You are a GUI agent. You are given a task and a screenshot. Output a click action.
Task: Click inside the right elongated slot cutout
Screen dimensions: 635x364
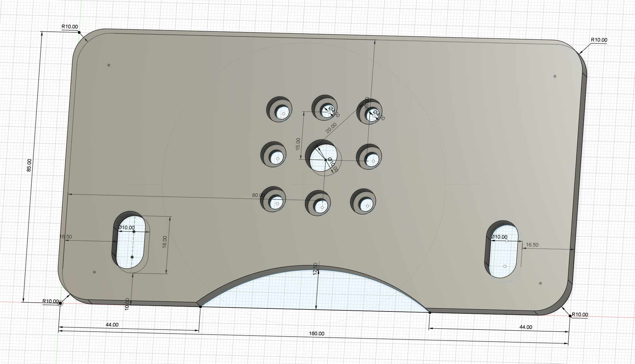coord(504,254)
